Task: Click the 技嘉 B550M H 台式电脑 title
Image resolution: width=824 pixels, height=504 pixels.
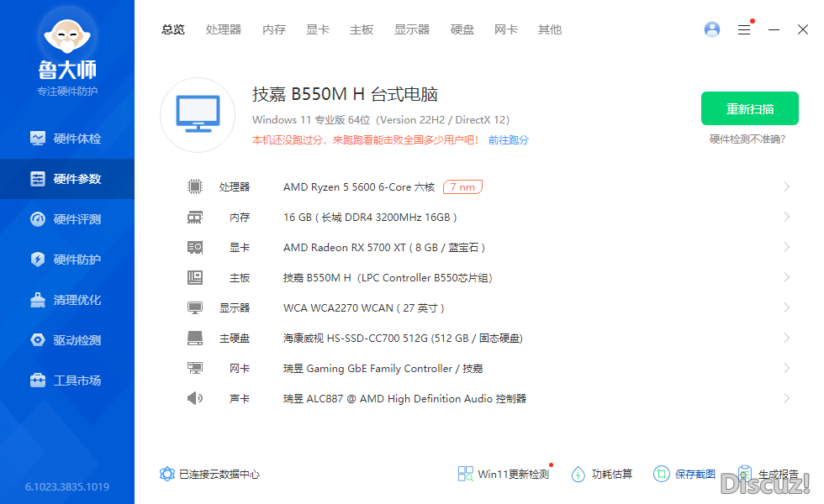Action: (x=345, y=94)
